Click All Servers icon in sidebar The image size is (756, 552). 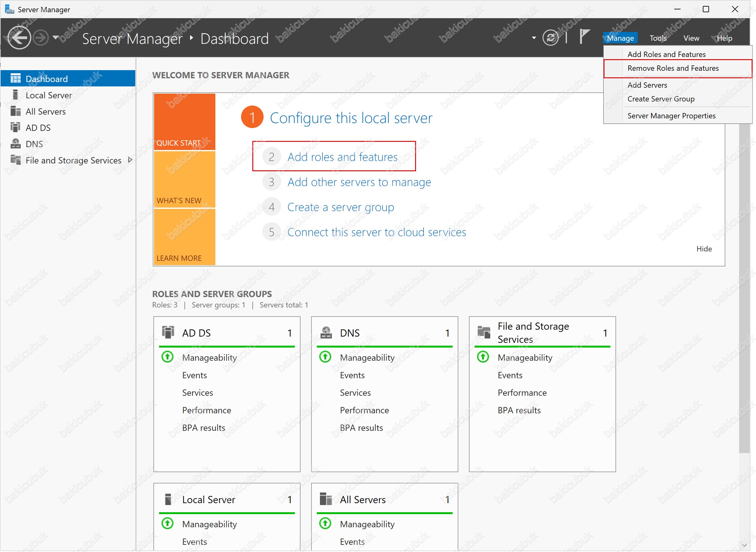15,111
